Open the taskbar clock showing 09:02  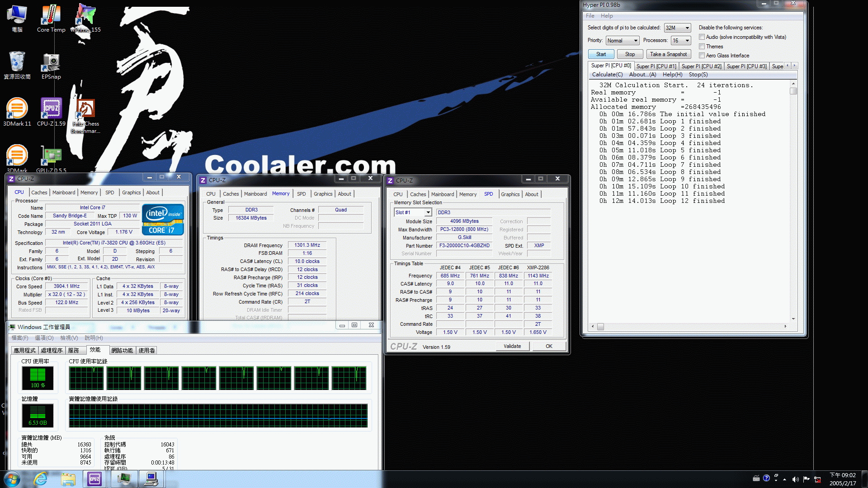pos(843,479)
